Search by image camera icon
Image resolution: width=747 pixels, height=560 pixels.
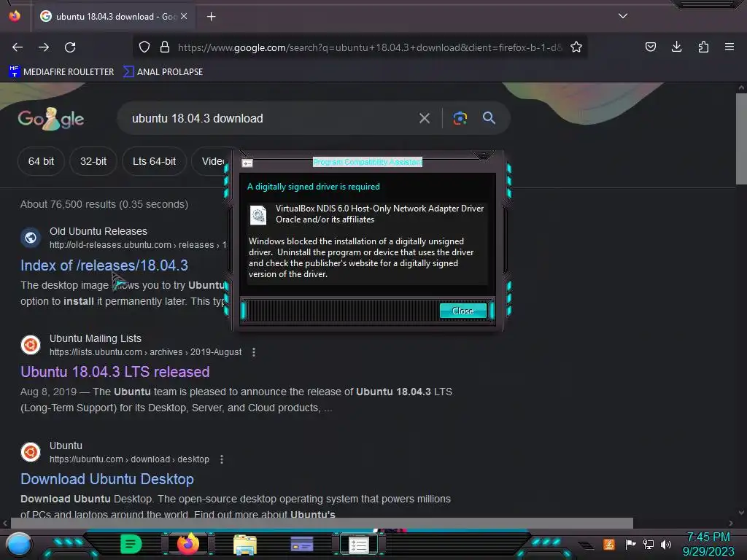click(x=460, y=118)
